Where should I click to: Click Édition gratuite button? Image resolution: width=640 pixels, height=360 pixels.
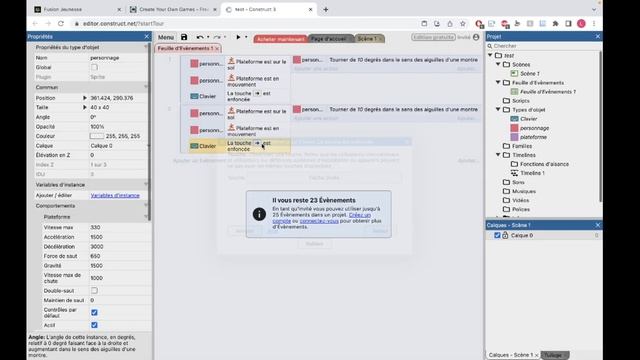click(x=433, y=37)
